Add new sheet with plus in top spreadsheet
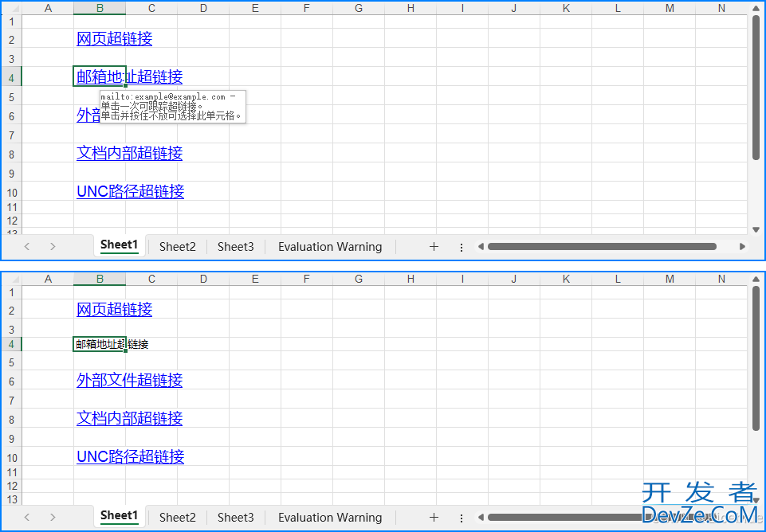 pos(434,246)
